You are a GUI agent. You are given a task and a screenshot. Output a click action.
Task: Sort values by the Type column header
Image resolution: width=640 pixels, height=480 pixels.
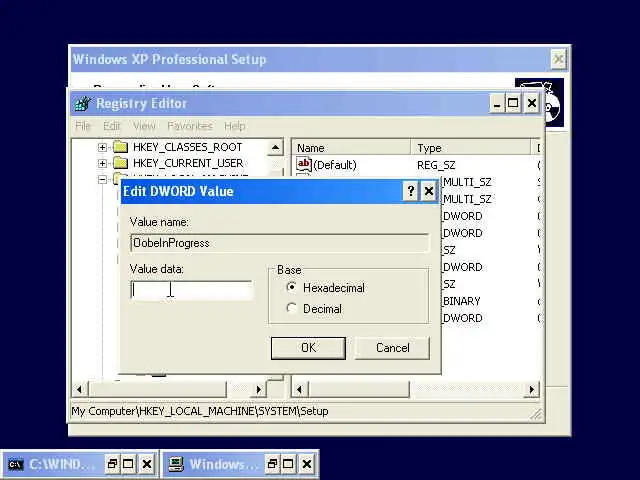click(x=471, y=147)
